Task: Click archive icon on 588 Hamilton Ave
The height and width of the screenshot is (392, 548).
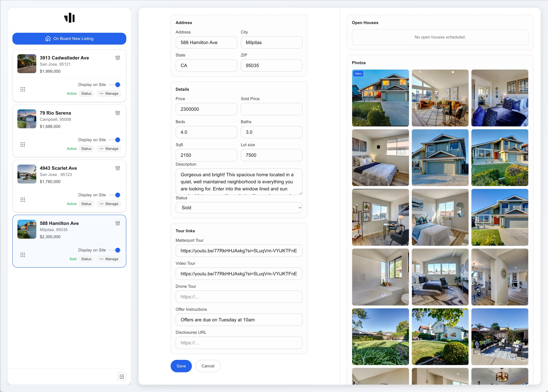Action: [x=118, y=223]
